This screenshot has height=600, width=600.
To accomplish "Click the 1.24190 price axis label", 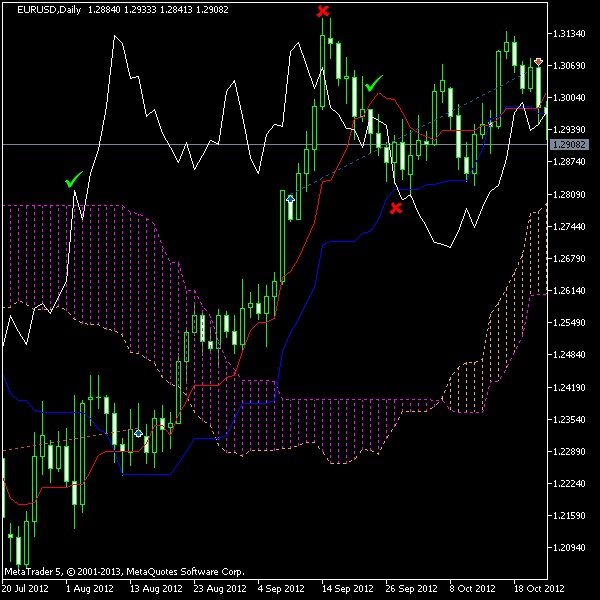I will tap(568, 387).
